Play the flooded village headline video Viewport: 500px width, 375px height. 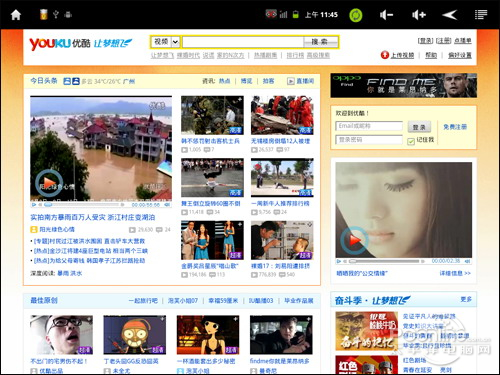[49, 183]
